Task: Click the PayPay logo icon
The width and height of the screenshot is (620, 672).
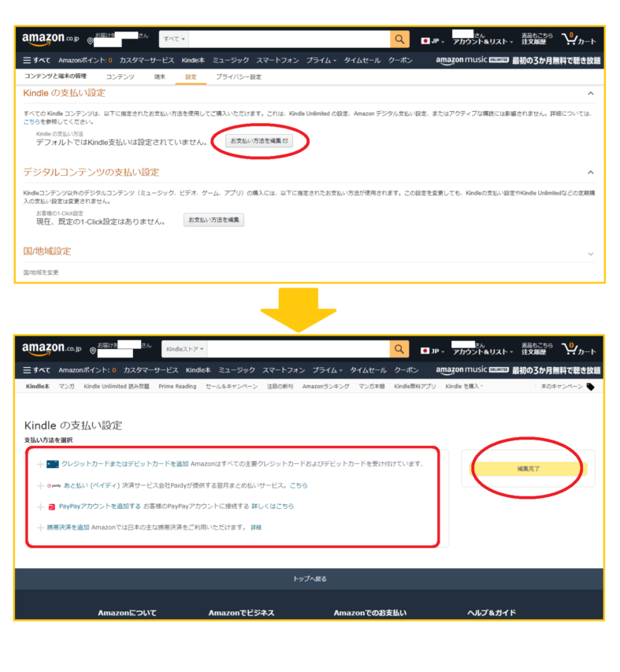Action: pyautogui.click(x=51, y=507)
